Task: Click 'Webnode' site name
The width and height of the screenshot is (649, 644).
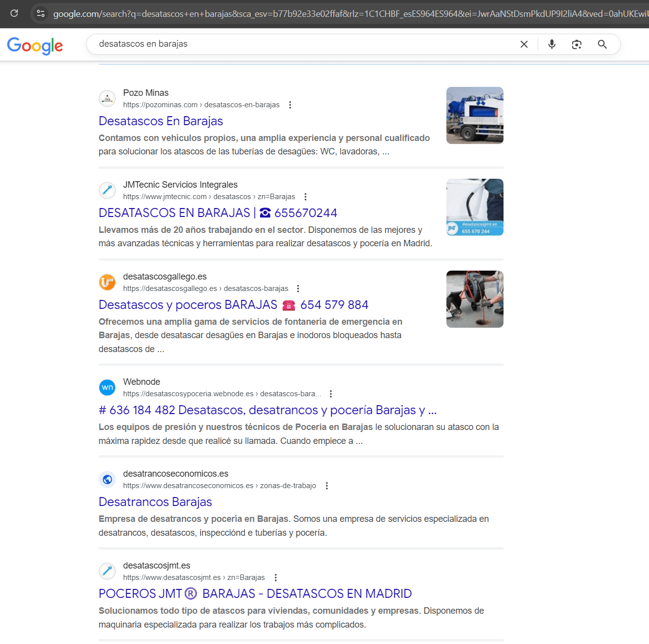Action: point(142,382)
